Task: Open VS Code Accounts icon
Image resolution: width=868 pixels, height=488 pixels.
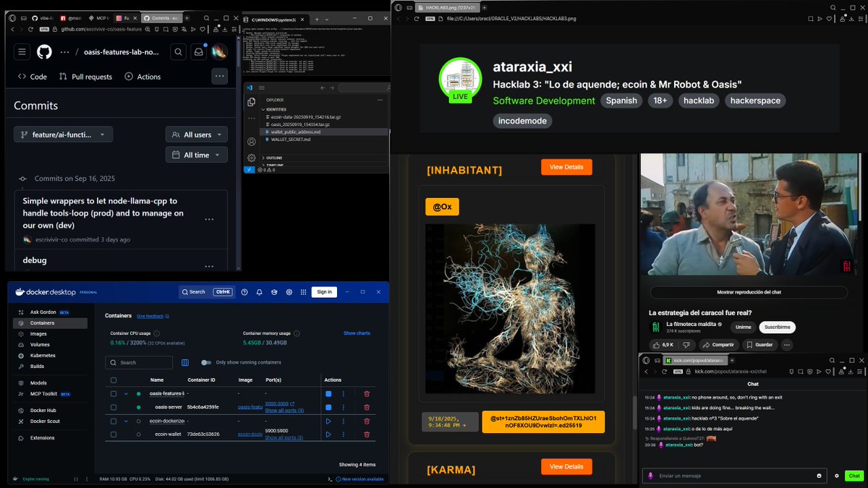Action: [x=251, y=142]
